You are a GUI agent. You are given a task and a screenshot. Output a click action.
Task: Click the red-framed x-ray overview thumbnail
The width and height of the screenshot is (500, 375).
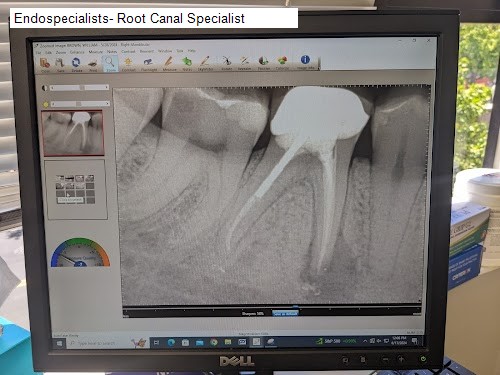73,133
